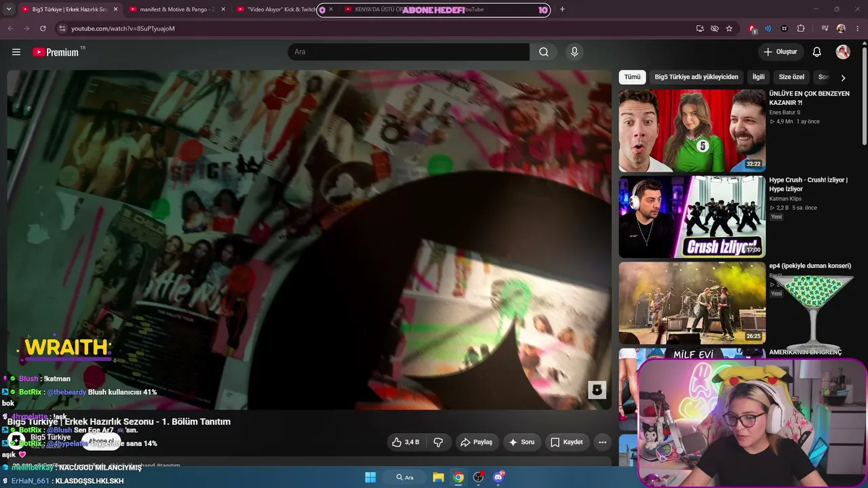The image size is (868, 488).
Task: Share the video with Paylaş
Action: tap(476, 442)
